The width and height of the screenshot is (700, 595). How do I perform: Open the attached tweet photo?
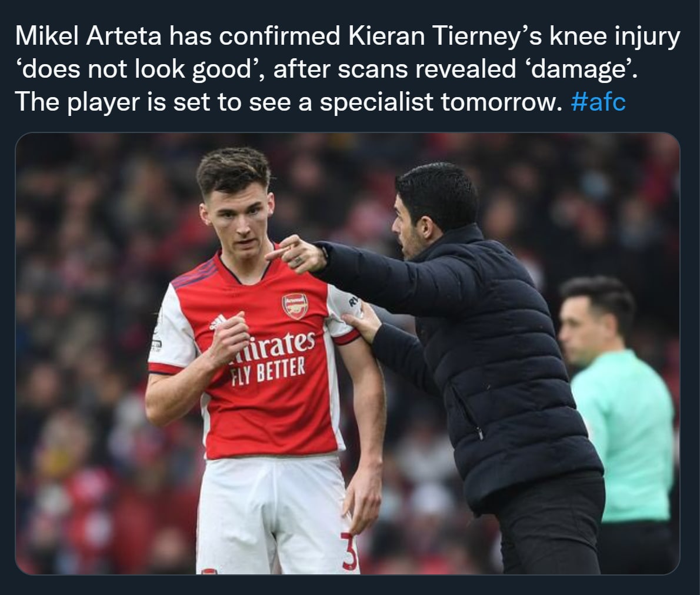(347, 353)
